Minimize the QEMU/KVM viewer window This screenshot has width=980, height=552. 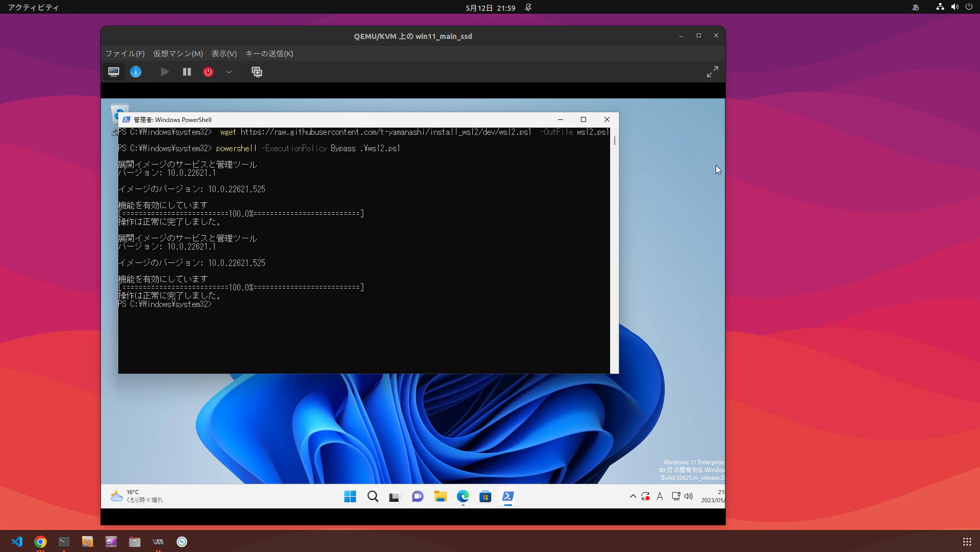[x=681, y=36]
